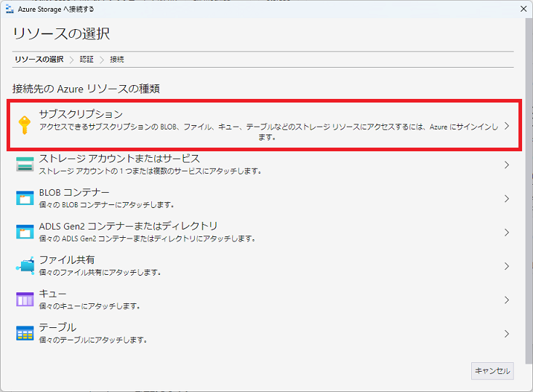Image resolution: width=533 pixels, height=392 pixels.
Task: Click the Table (テーブル) grid icon
Action: tap(25, 333)
